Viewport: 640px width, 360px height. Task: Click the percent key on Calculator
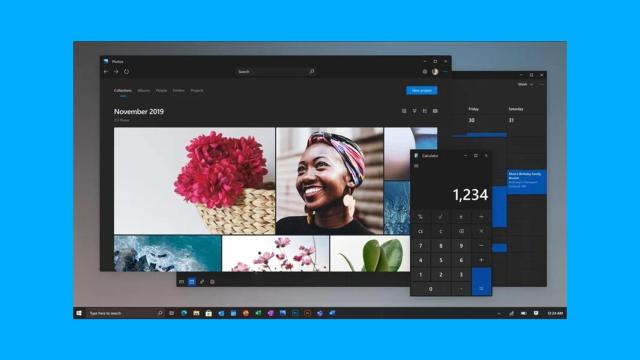point(420,217)
